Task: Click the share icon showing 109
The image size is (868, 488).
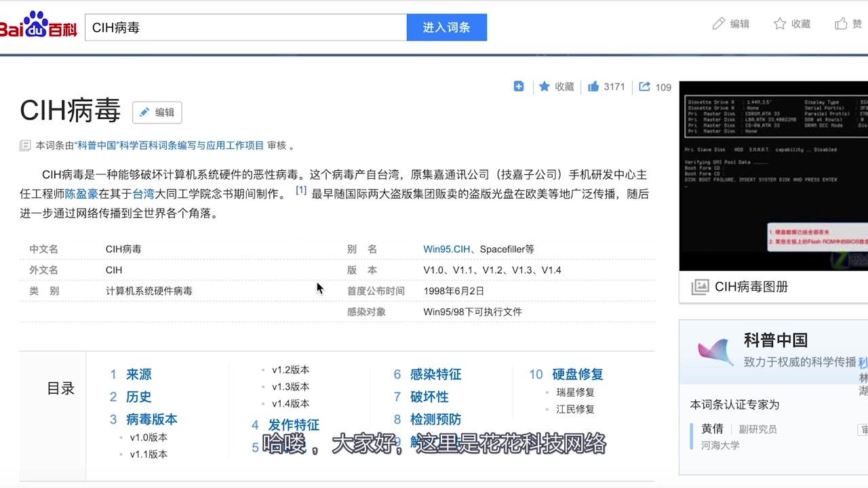Action: tap(644, 86)
